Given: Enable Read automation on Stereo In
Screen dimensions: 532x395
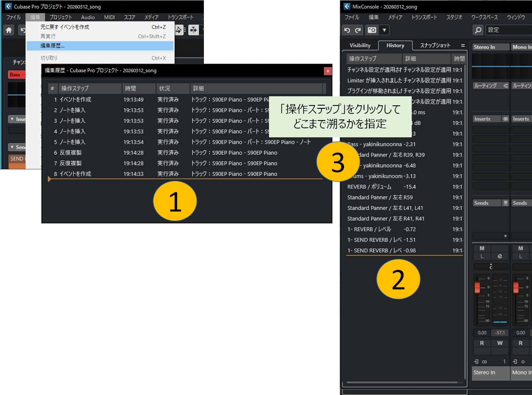Looking at the screenshot, I should click(x=482, y=343).
